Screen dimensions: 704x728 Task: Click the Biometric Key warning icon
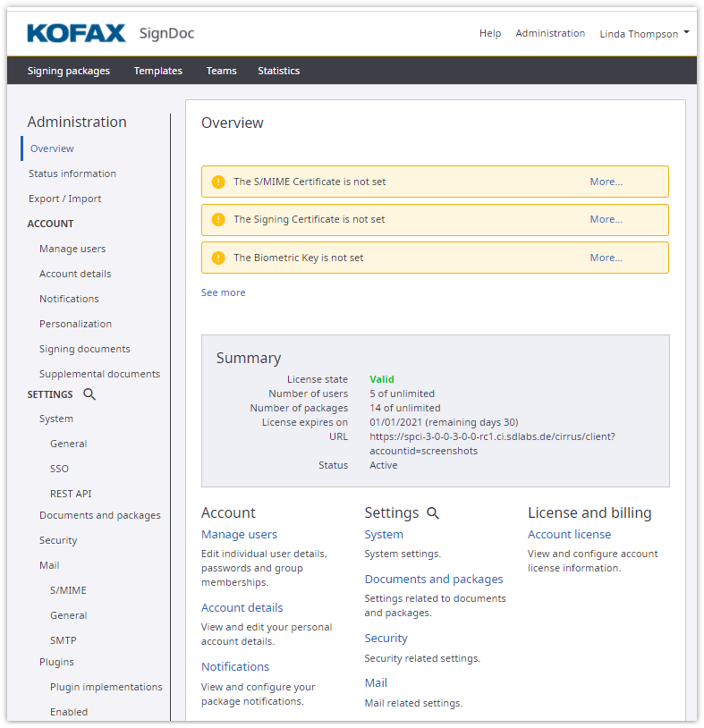click(x=218, y=258)
